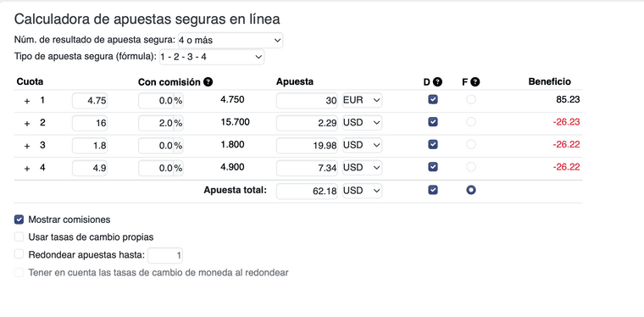Image resolution: width=644 pixels, height=317 pixels.
Task: Click the Apuesta total field showing 62.18
Action: pos(308,191)
